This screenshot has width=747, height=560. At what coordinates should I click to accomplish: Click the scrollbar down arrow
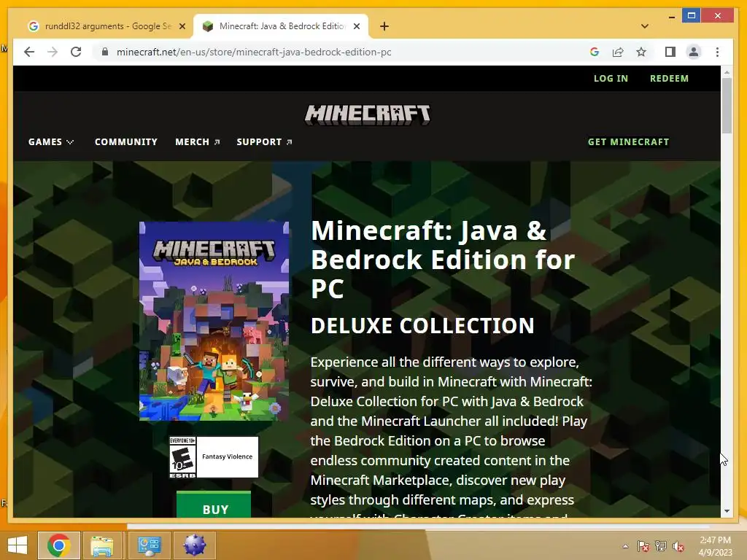(727, 511)
